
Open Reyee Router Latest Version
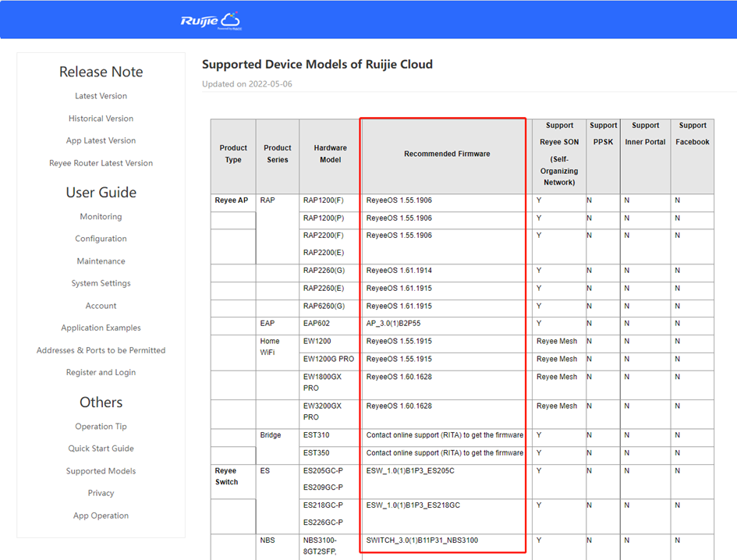coord(101,163)
